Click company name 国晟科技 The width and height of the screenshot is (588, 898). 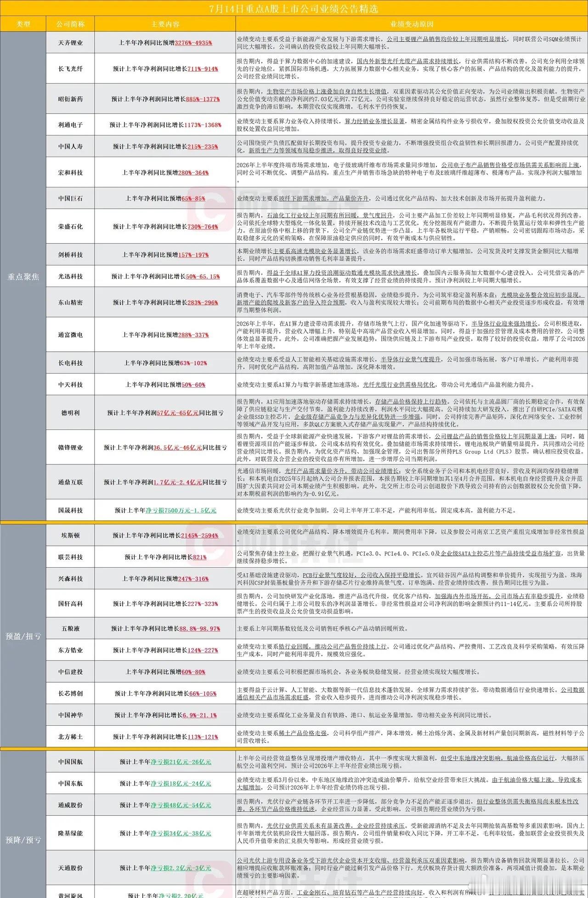point(70,510)
